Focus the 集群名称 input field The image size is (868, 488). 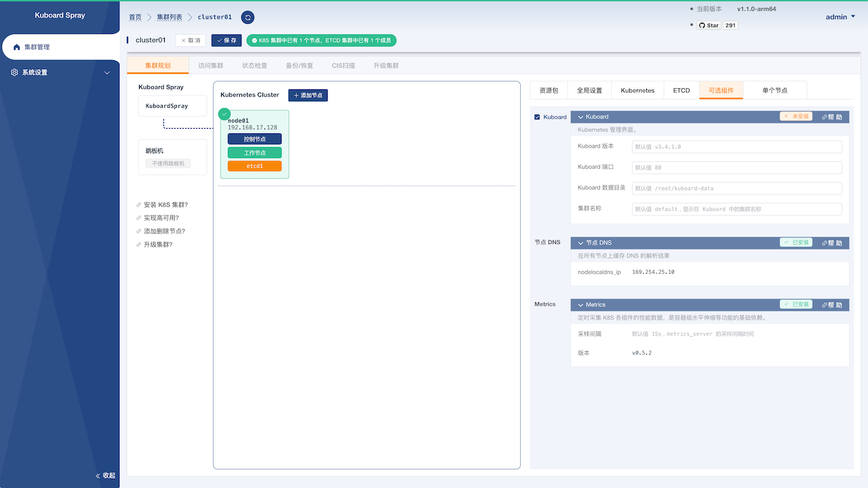click(736, 209)
